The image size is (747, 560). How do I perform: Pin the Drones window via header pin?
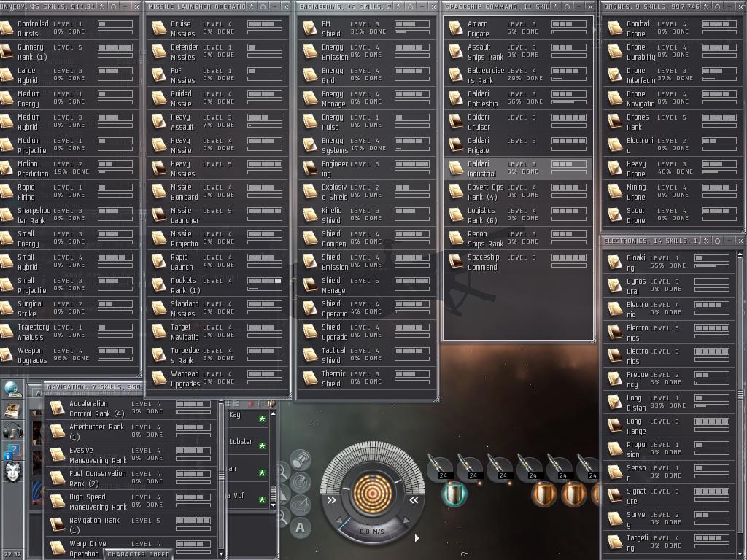[x=718, y=7]
